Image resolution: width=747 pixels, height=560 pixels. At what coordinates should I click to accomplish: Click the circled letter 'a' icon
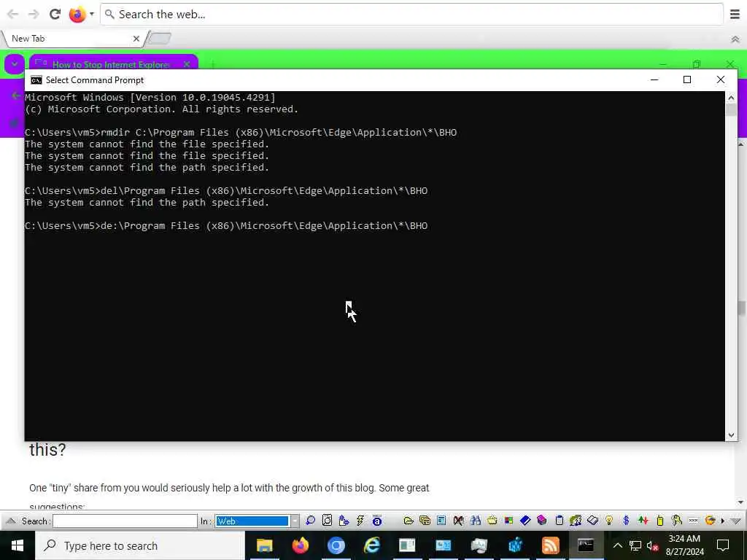pyautogui.click(x=377, y=521)
